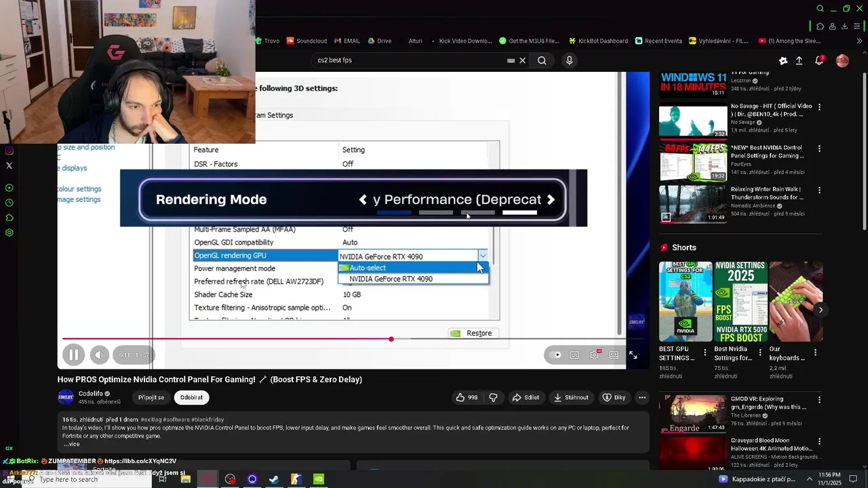The width and height of the screenshot is (868, 488).
Task: Select Auto-select in the video's GPU dropdown
Action: coord(413,268)
